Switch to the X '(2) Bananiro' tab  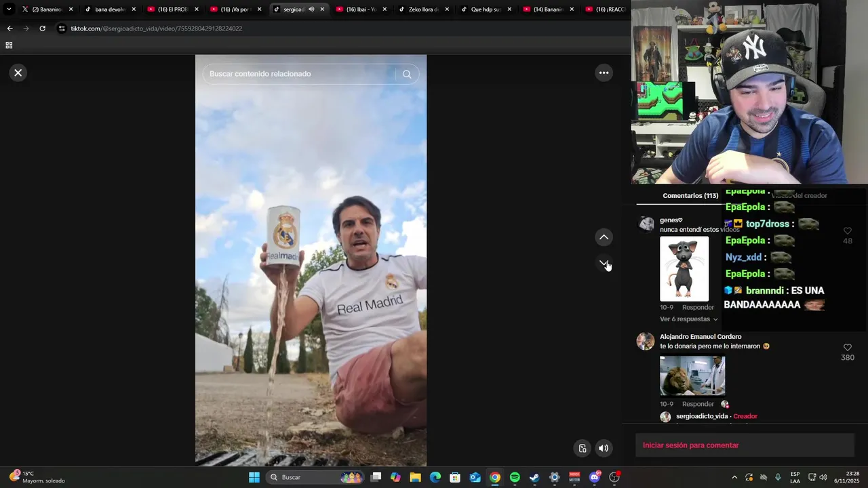[x=47, y=9]
